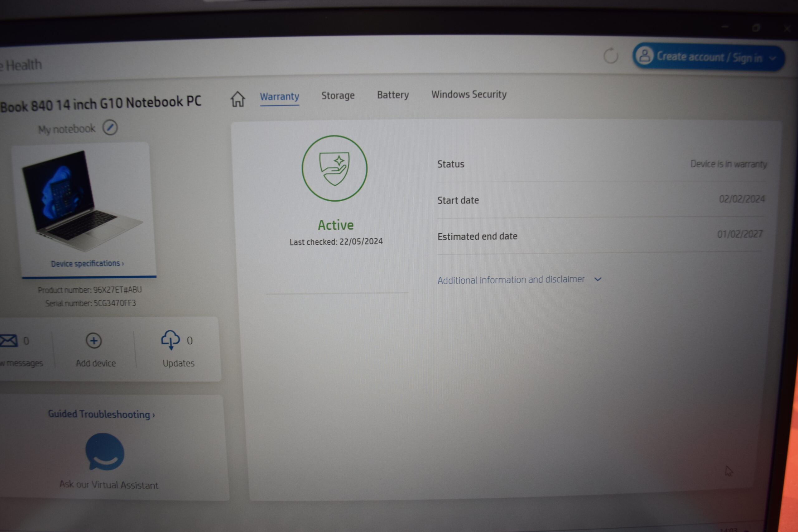Screen dimensions: 798x532
Task: Click Ask our Virtual Assistant text
Action: click(109, 485)
